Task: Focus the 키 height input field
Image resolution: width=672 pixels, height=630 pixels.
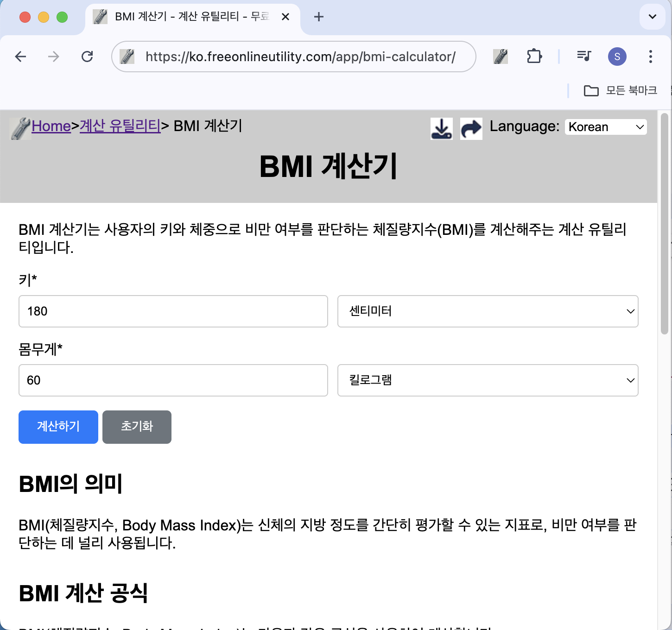Action: [x=173, y=311]
